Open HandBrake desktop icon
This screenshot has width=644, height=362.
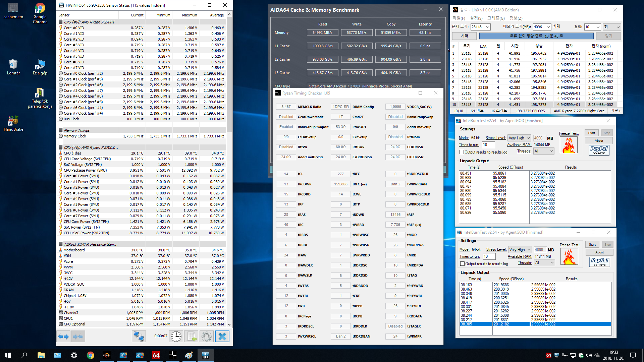point(13,123)
